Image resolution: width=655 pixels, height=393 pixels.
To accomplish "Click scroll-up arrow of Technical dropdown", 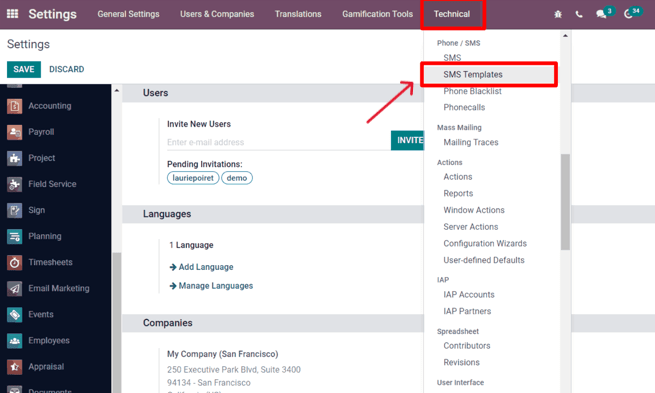I will pos(565,35).
